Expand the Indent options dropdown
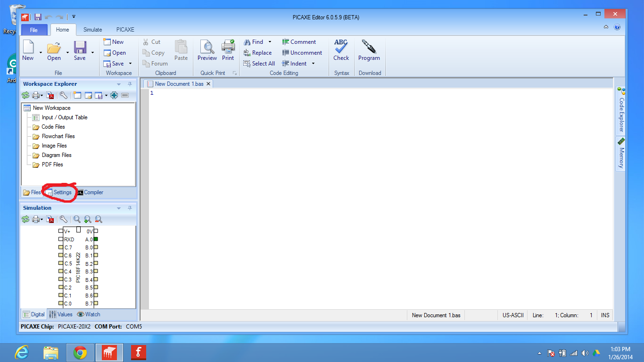 [313, 63]
